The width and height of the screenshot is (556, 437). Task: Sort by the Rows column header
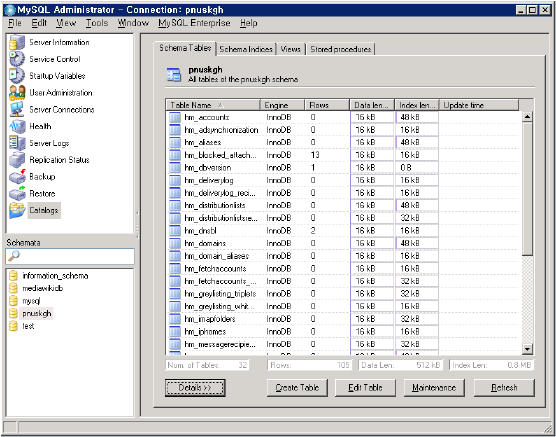327,105
